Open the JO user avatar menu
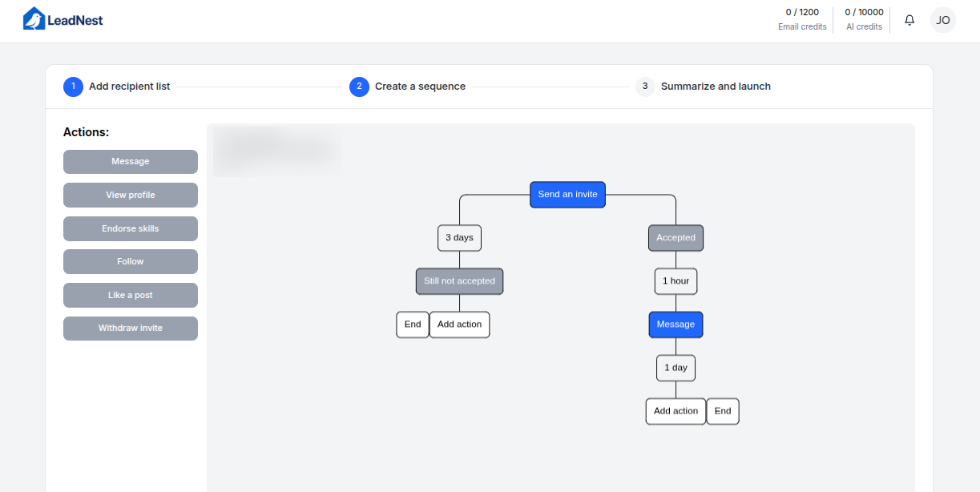This screenshot has height=492, width=980. tap(943, 20)
